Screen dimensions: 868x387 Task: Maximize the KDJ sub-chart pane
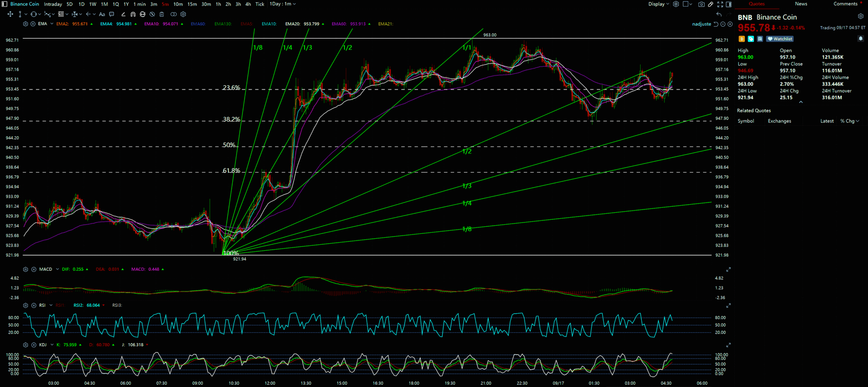tap(728, 345)
